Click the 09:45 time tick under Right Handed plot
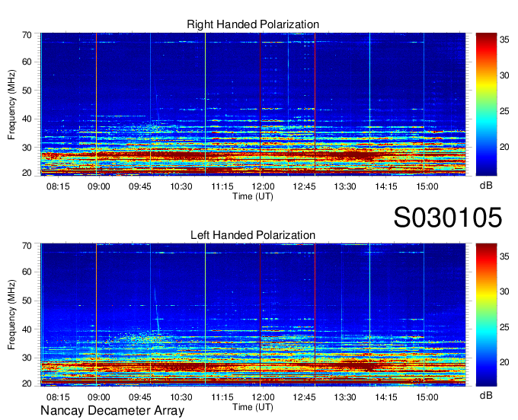This screenshot has width=518, height=420. click(139, 186)
